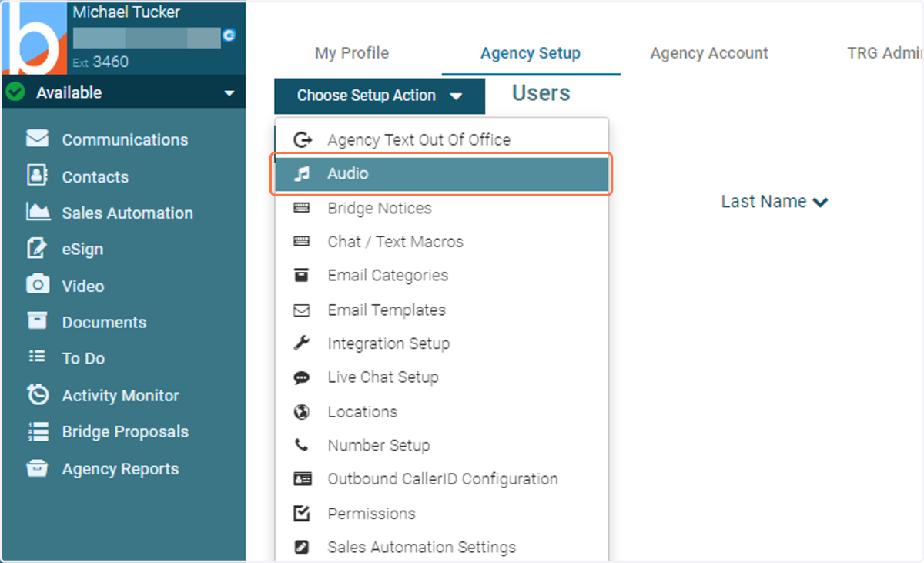This screenshot has height=563, width=924.
Task: Open Permissions menu entry
Action: click(x=442, y=513)
